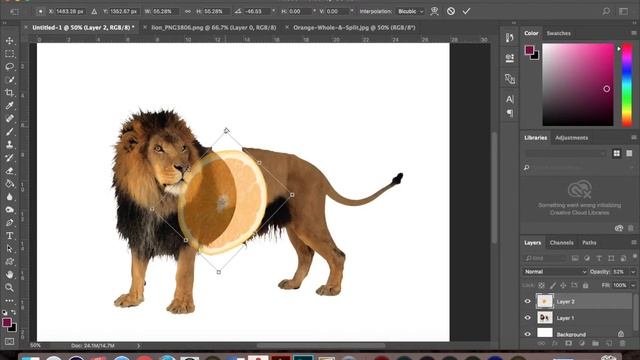640x360 pixels.
Task: Select the Hand tool
Action: pos(9,275)
